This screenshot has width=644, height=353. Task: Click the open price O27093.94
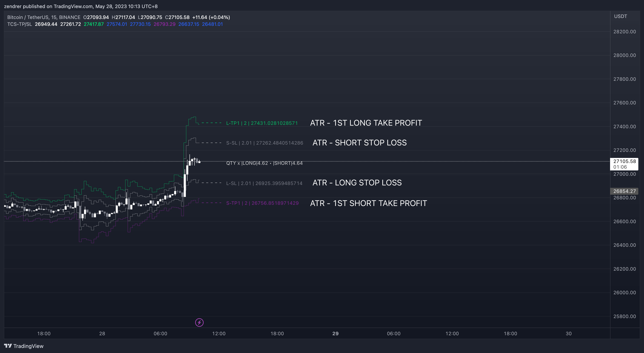(96, 17)
